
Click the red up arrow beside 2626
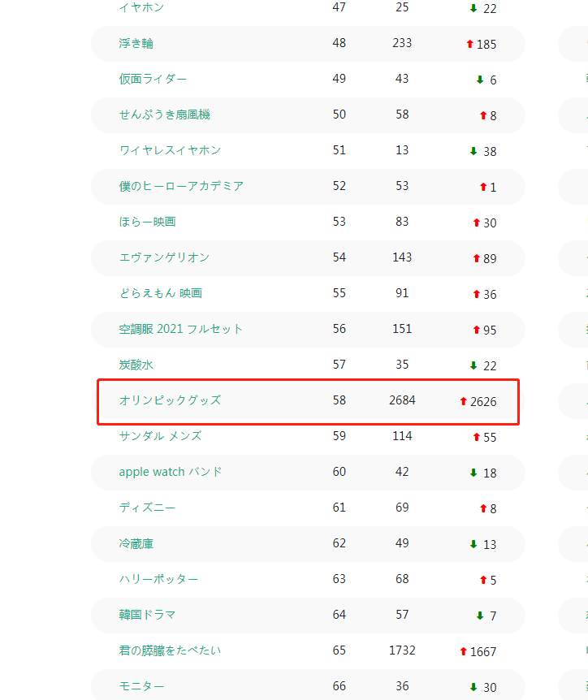click(x=463, y=401)
